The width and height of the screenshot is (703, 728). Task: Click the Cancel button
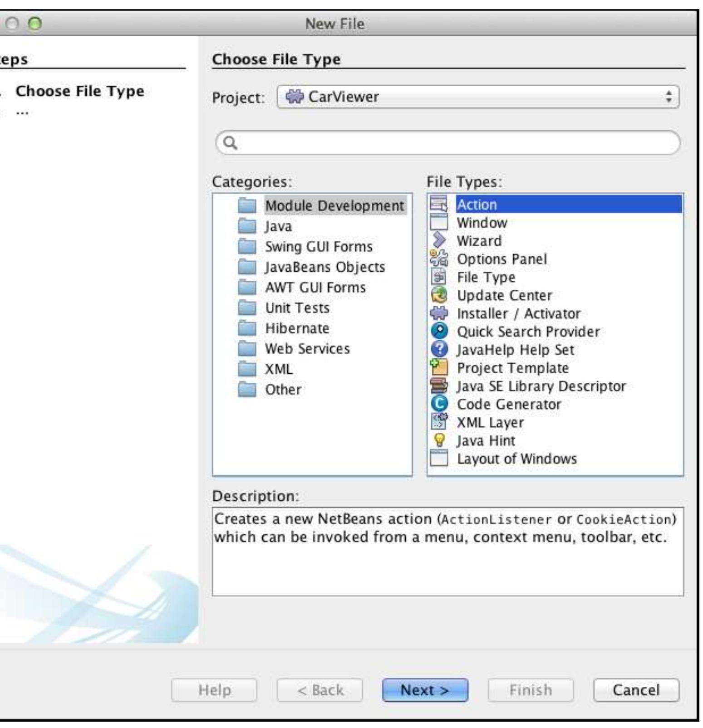tap(636, 690)
